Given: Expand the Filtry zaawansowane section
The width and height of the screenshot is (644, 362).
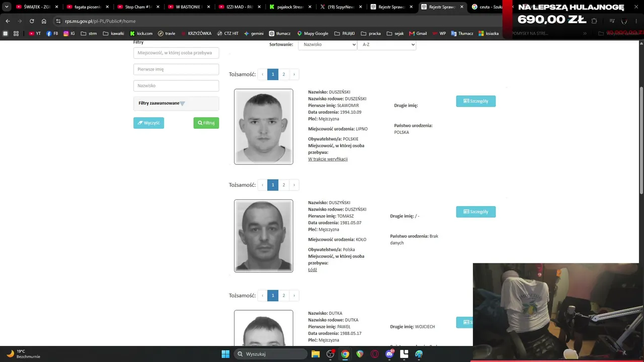Looking at the screenshot, I should [x=176, y=103].
